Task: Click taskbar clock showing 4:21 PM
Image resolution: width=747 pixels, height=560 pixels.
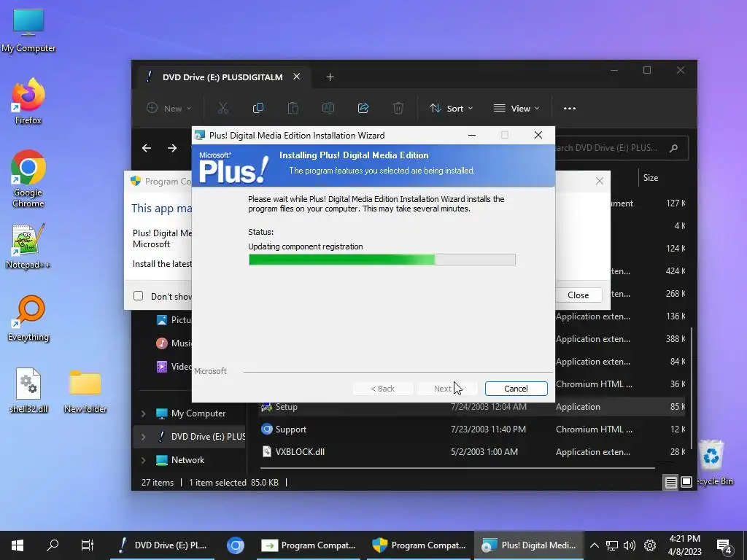Action: (684, 545)
